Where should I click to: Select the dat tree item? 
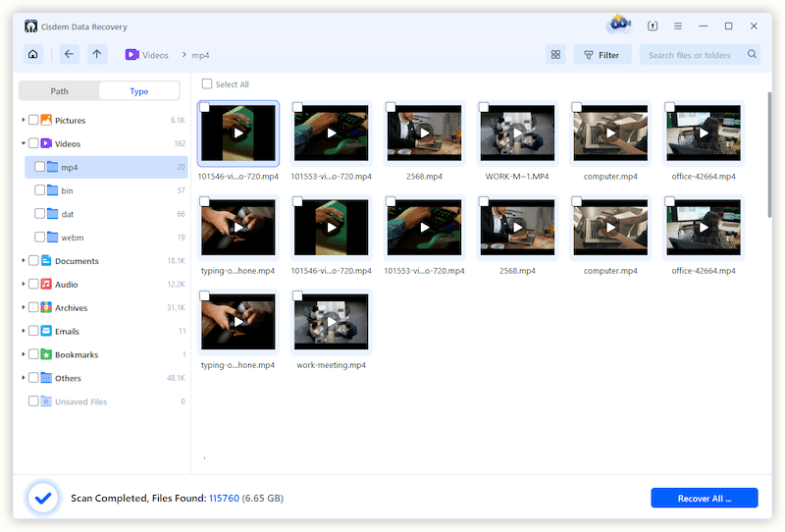point(106,214)
